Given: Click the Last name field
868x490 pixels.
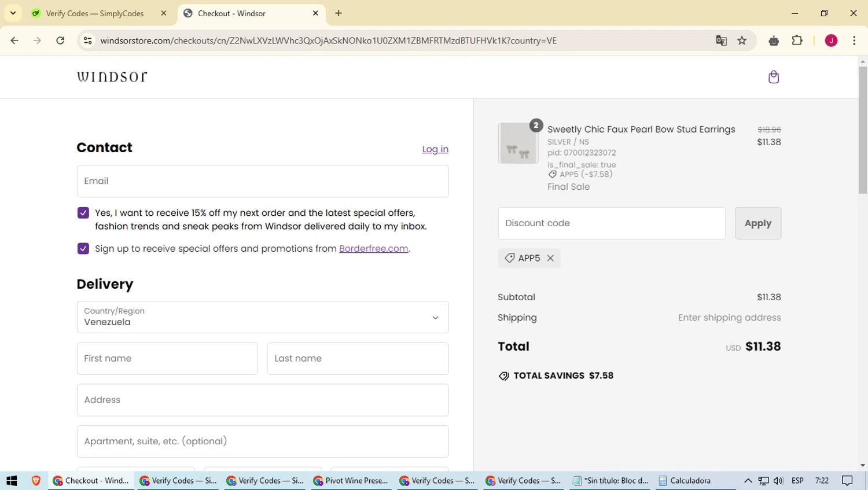Looking at the screenshot, I should 358,359.
